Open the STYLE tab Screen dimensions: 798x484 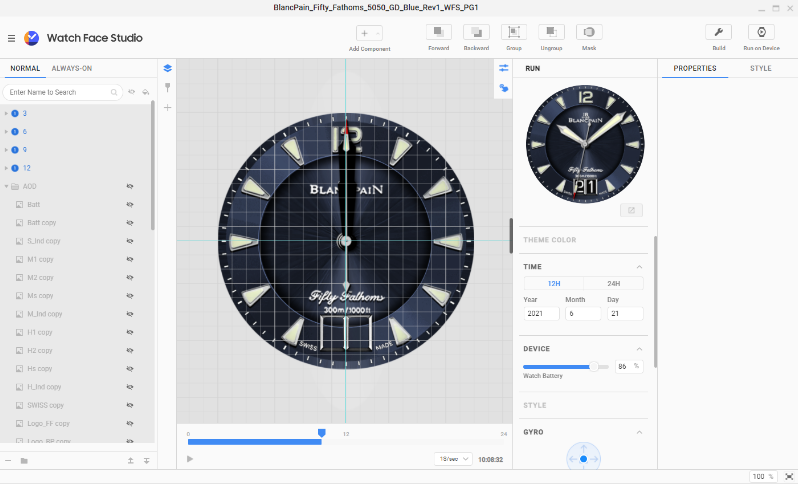click(760, 68)
